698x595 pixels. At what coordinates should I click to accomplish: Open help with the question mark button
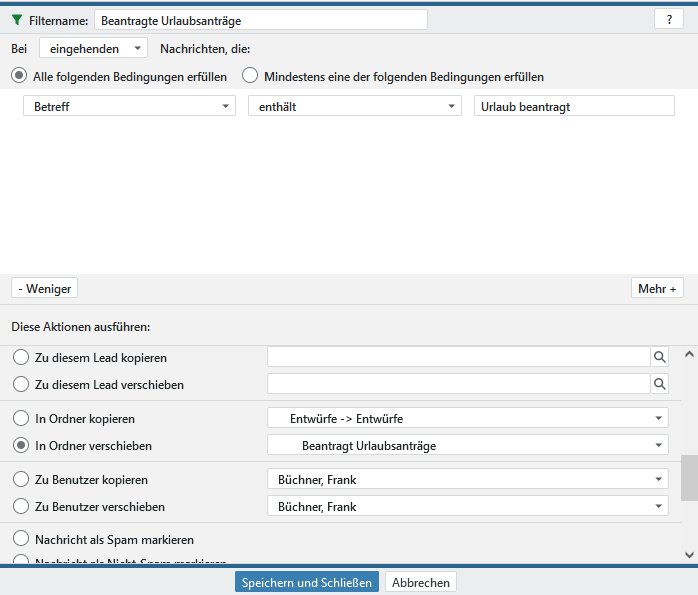(x=668, y=20)
